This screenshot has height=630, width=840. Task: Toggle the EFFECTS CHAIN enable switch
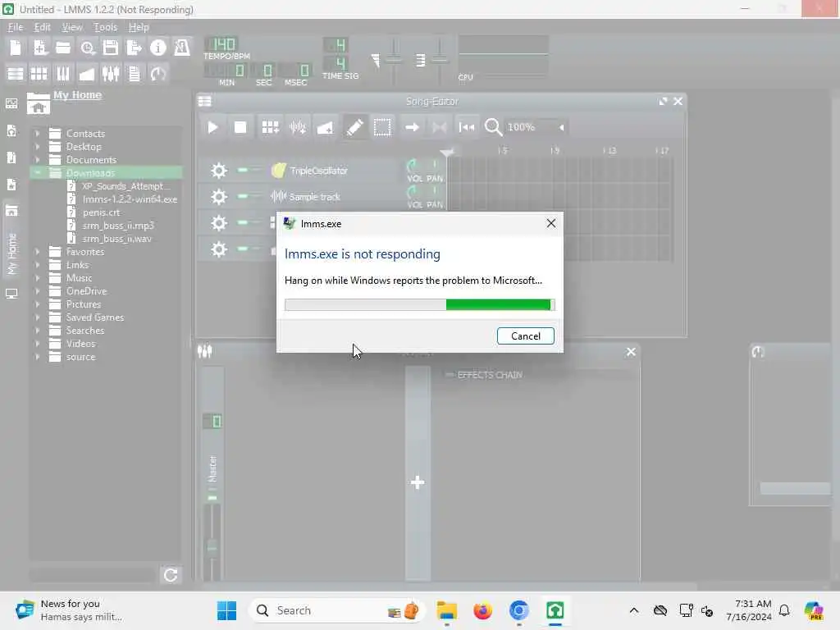pyautogui.click(x=450, y=374)
